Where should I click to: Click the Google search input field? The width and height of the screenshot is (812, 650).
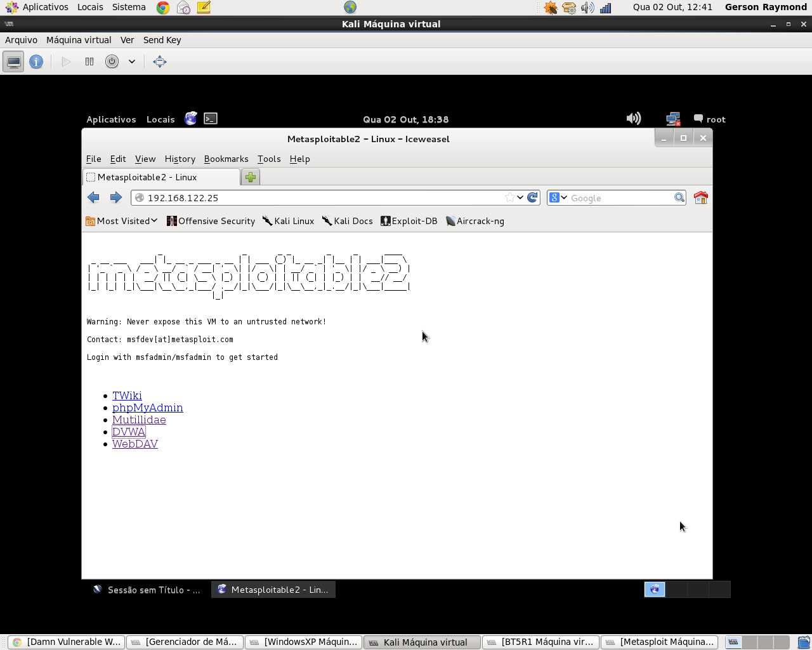[x=621, y=198]
